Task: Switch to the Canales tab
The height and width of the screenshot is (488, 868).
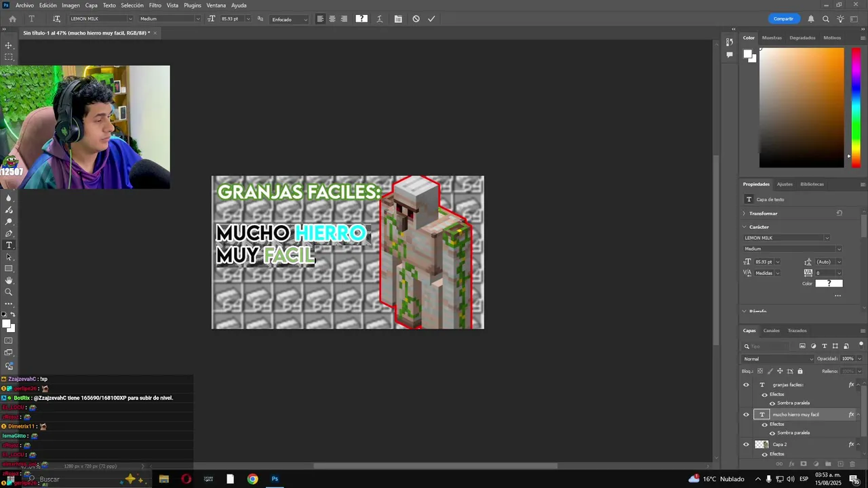Action: coord(772,331)
